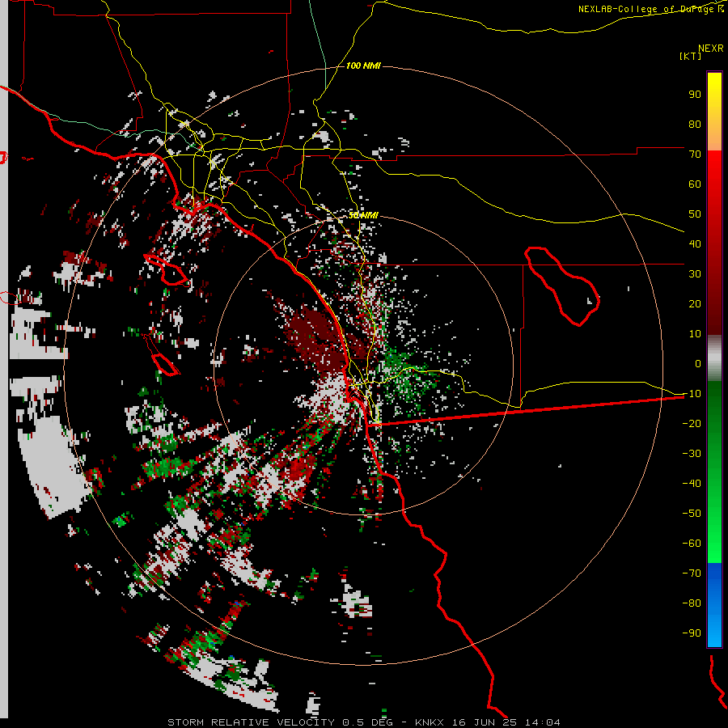Click the -50 value on the velocity scale
728x728 pixels.
click(692, 514)
